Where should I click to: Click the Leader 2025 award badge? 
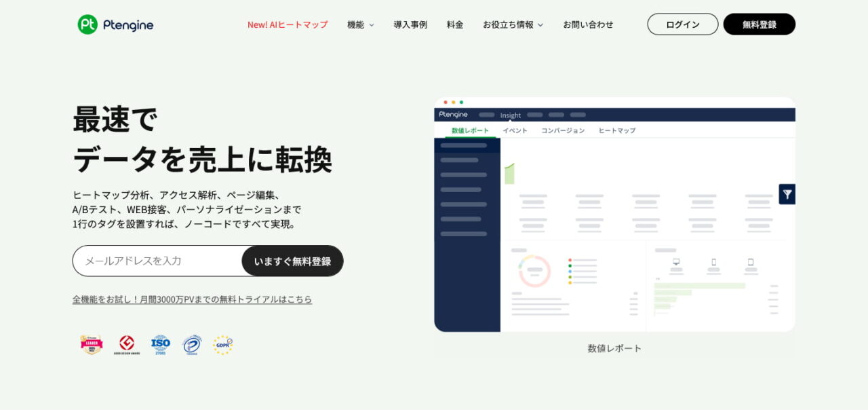91,344
